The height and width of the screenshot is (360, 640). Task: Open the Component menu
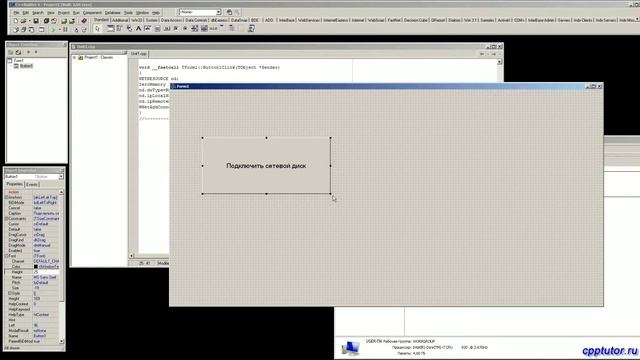point(92,13)
